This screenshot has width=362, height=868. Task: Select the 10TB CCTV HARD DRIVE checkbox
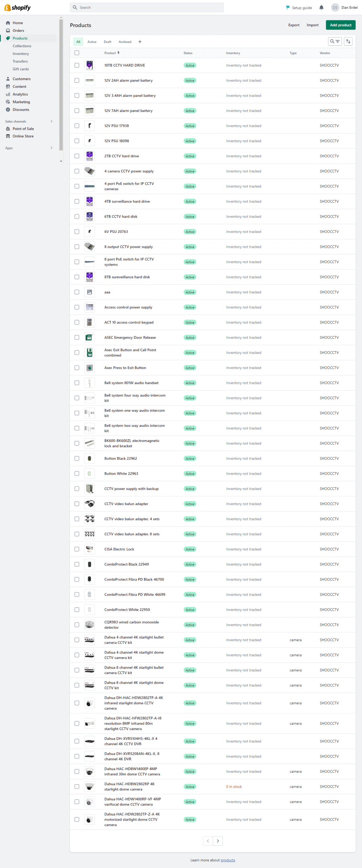[77, 65]
